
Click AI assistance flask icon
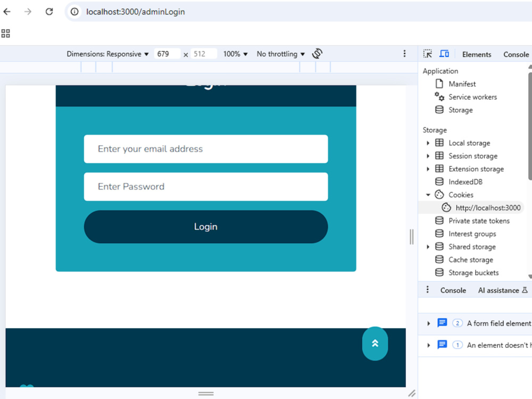[525, 290]
